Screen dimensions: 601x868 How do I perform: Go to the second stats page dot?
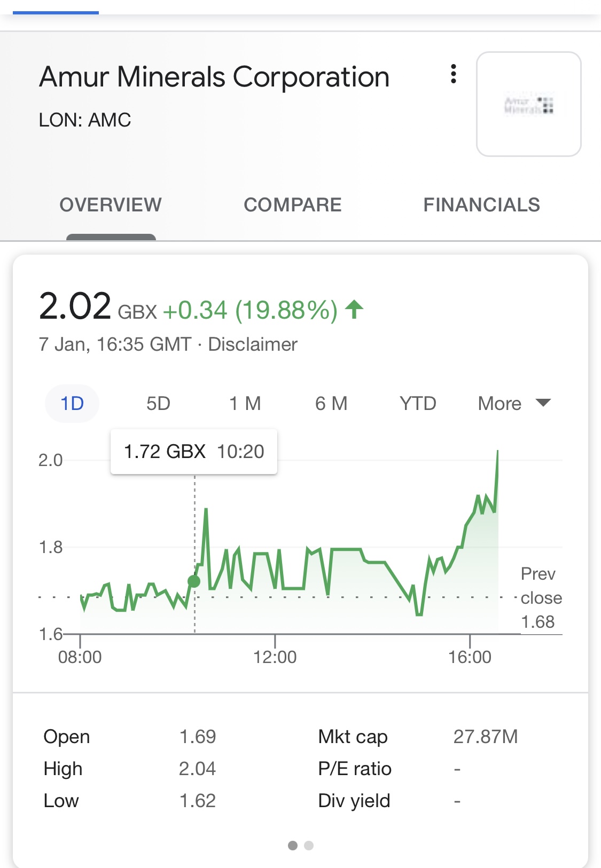tap(309, 846)
